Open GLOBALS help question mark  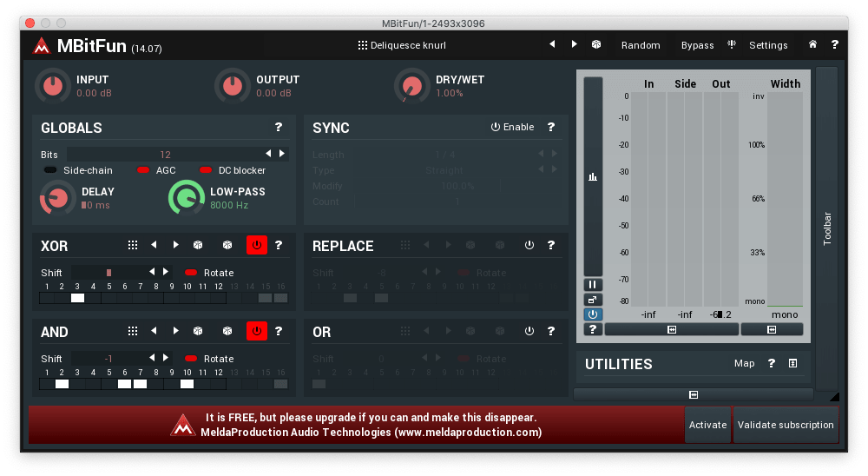[279, 127]
